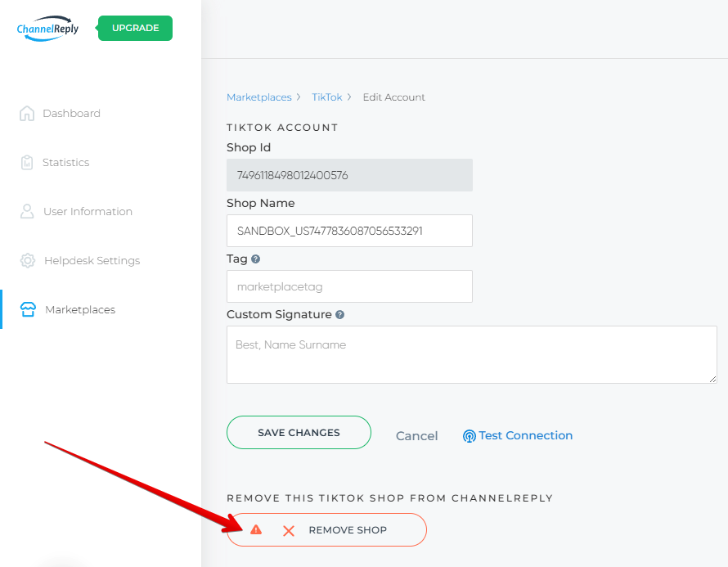Click the Dashboard home icon
728x567 pixels.
[x=27, y=113]
